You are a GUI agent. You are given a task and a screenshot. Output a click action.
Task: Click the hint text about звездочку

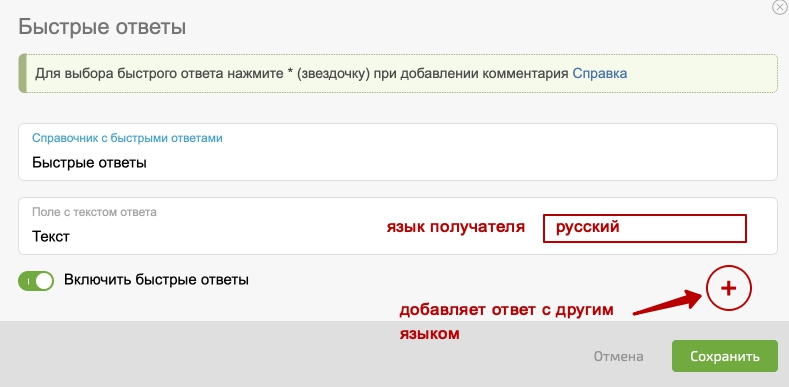303,73
